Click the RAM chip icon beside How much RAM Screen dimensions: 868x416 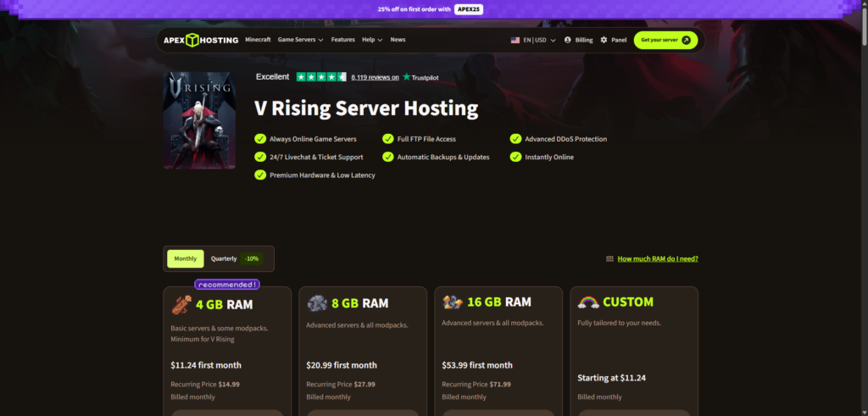click(x=609, y=258)
